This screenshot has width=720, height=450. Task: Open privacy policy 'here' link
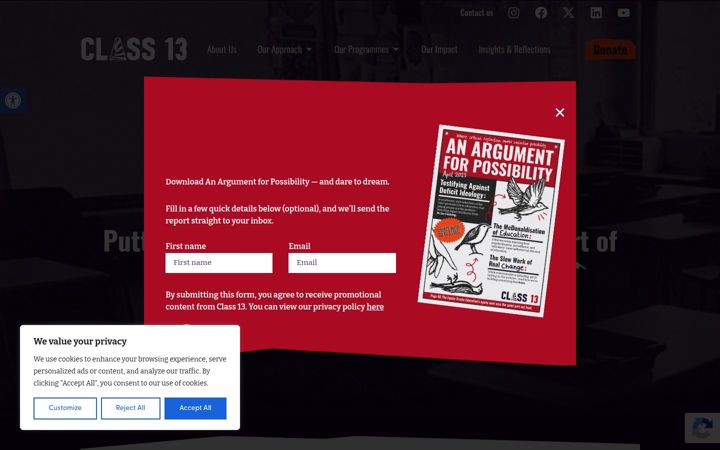pyautogui.click(x=375, y=307)
